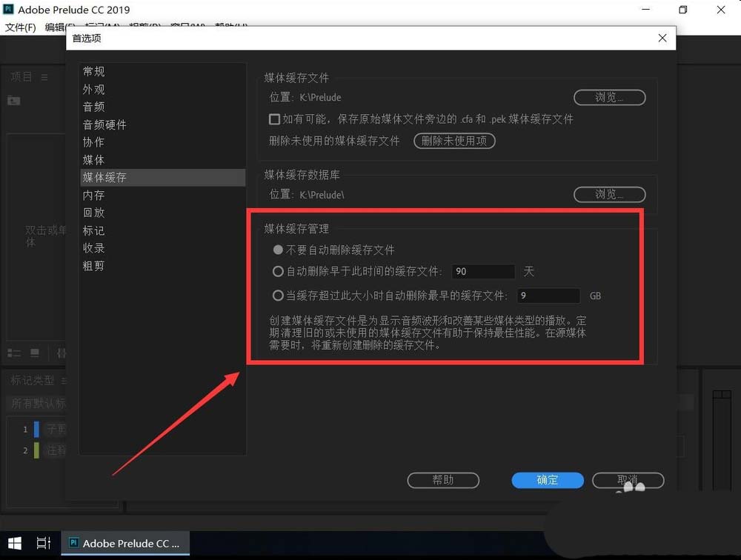Screen dimensions: 741x560
Task: Enable saving .cfa and .pek sidecar cache files
Action: [x=273, y=119]
